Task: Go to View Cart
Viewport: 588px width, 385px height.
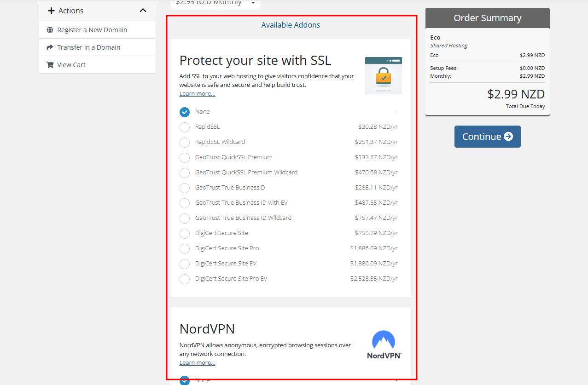Action: [97, 65]
